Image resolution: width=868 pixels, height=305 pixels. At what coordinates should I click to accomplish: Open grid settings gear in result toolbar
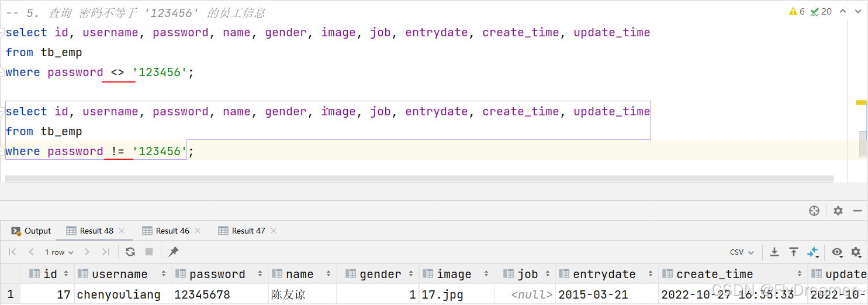856,252
